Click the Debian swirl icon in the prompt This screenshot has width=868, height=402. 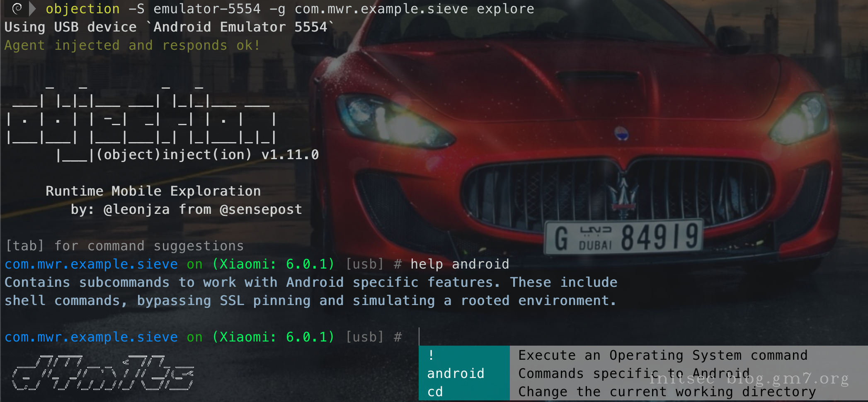(17, 8)
